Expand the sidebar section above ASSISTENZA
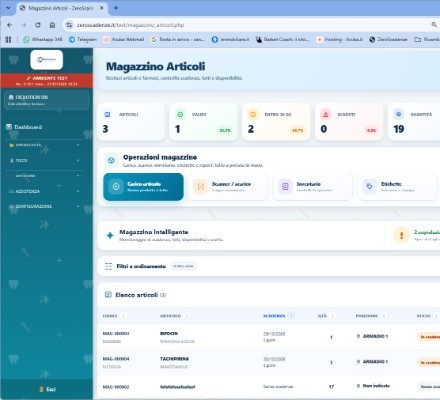 click(x=45, y=176)
